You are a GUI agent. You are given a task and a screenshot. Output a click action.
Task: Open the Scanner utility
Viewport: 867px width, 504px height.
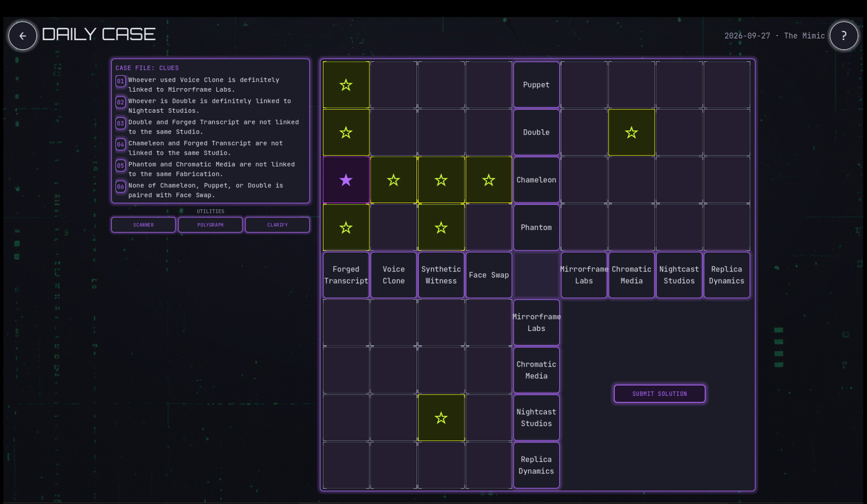[x=143, y=225]
